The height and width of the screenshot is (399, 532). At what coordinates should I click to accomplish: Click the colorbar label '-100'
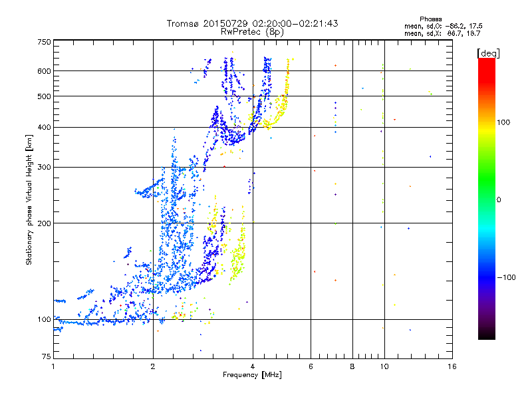[x=506, y=277]
